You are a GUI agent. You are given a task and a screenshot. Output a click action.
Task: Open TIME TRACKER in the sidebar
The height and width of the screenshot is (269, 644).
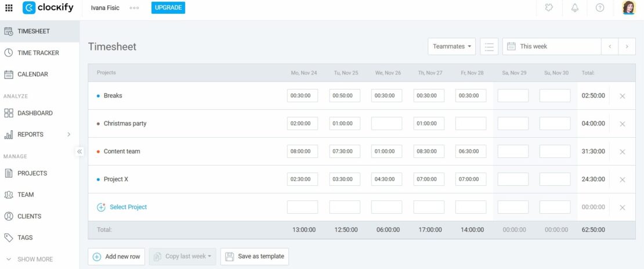39,53
